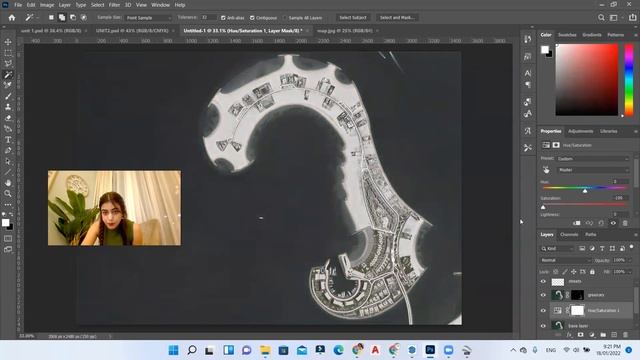Switch to UNIT2.psd document tab

(x=132, y=31)
